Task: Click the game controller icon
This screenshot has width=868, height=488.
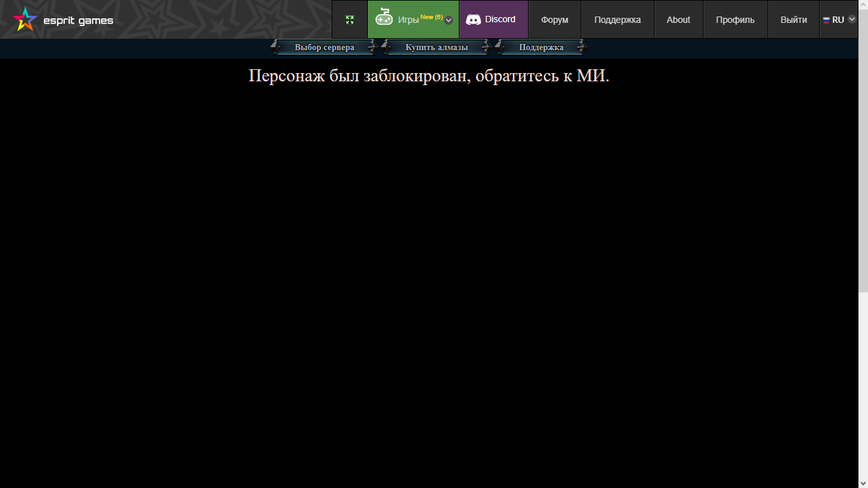Action: [384, 18]
